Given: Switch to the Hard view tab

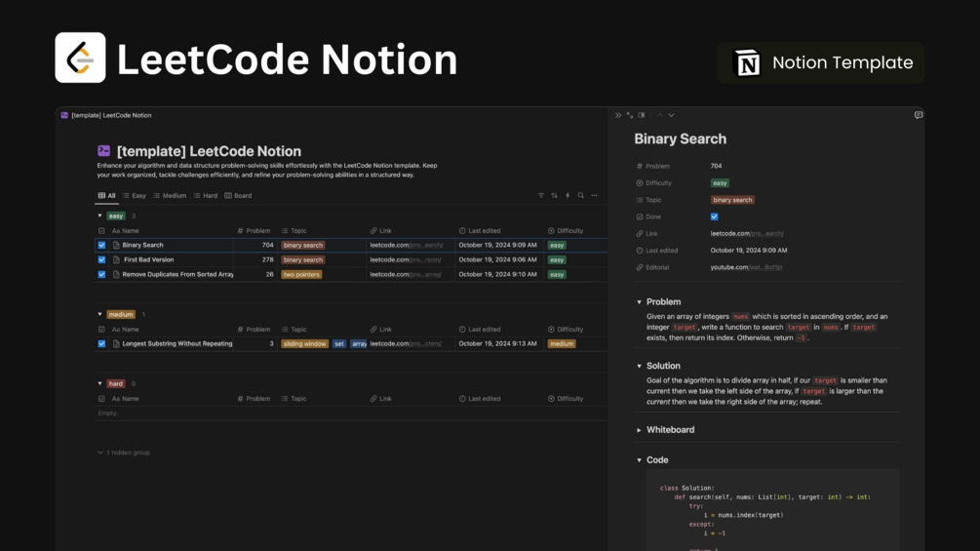Looking at the screenshot, I should pyautogui.click(x=206, y=196).
